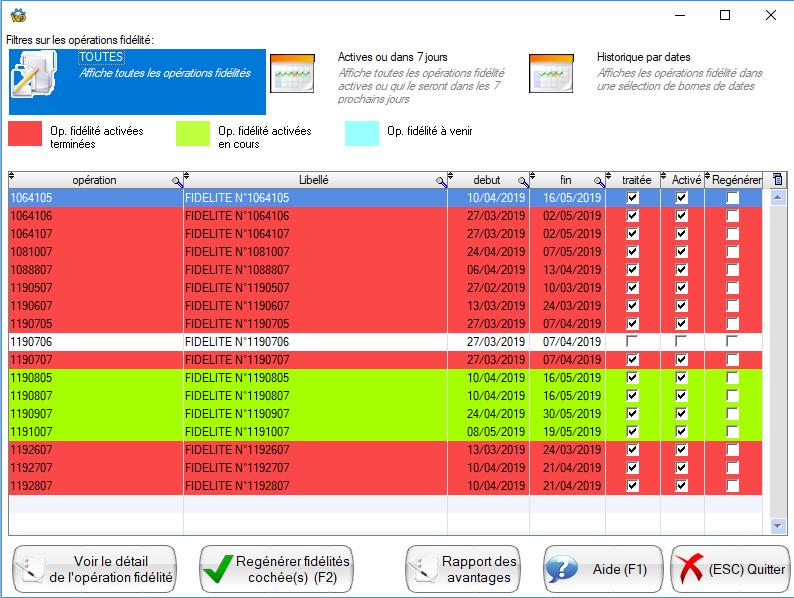Click the magnifier icon in opération column header
This screenshot has width=794, height=598.
177,181
